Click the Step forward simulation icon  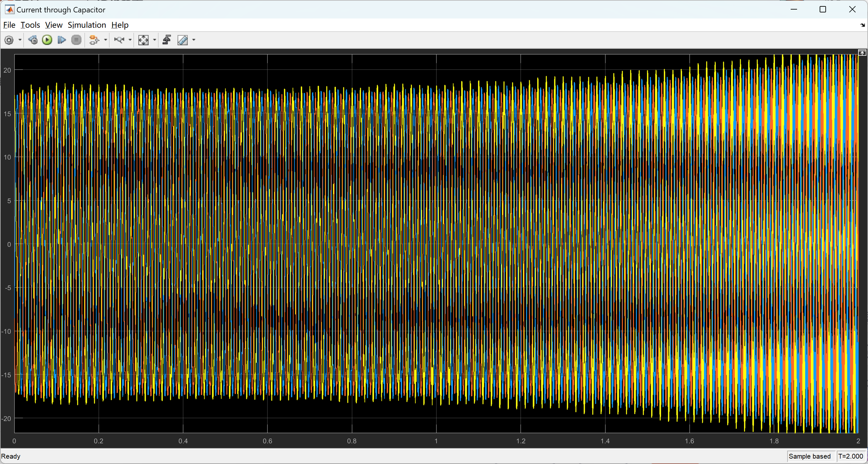[x=62, y=39]
